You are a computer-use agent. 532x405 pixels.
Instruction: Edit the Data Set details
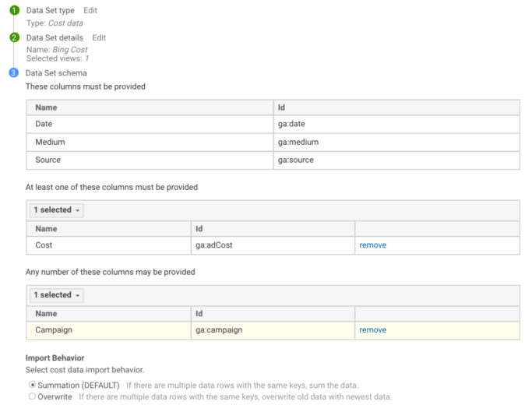click(x=99, y=37)
